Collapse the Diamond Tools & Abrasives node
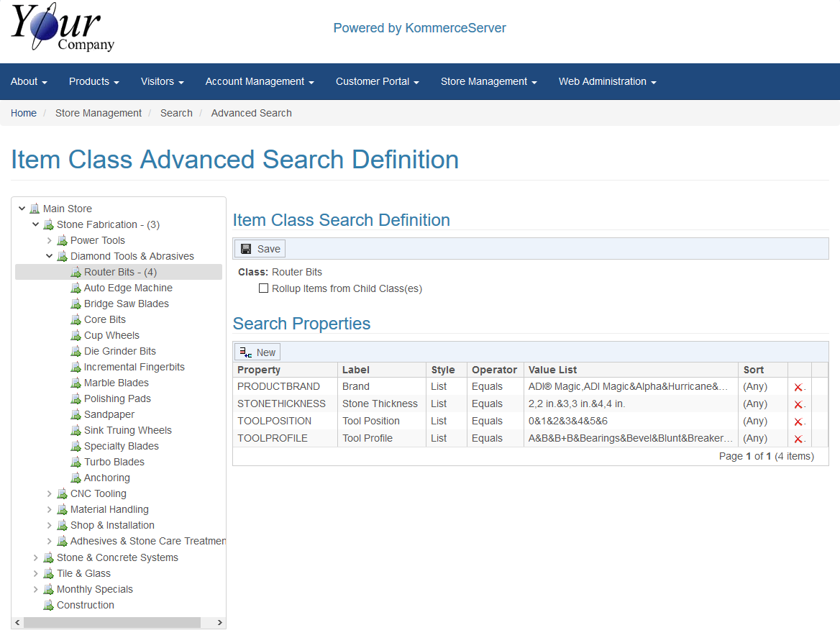The height and width of the screenshot is (638, 840). [50, 256]
